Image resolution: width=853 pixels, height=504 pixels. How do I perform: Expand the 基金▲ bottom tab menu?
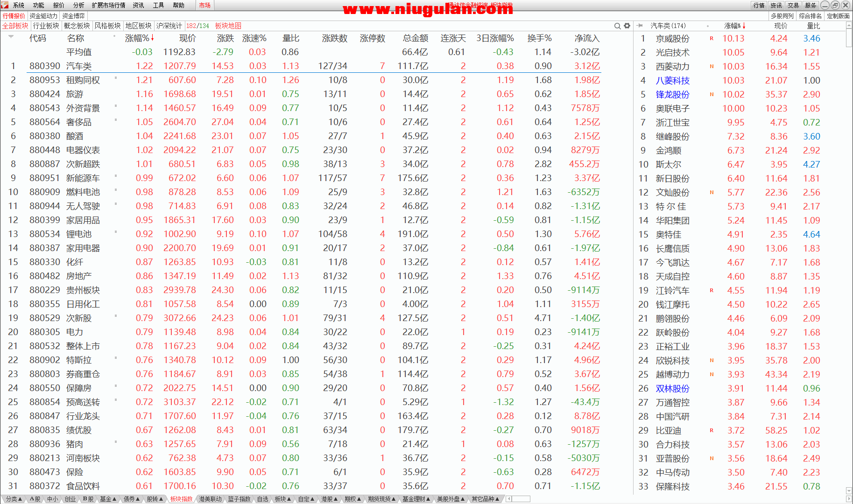(x=108, y=499)
